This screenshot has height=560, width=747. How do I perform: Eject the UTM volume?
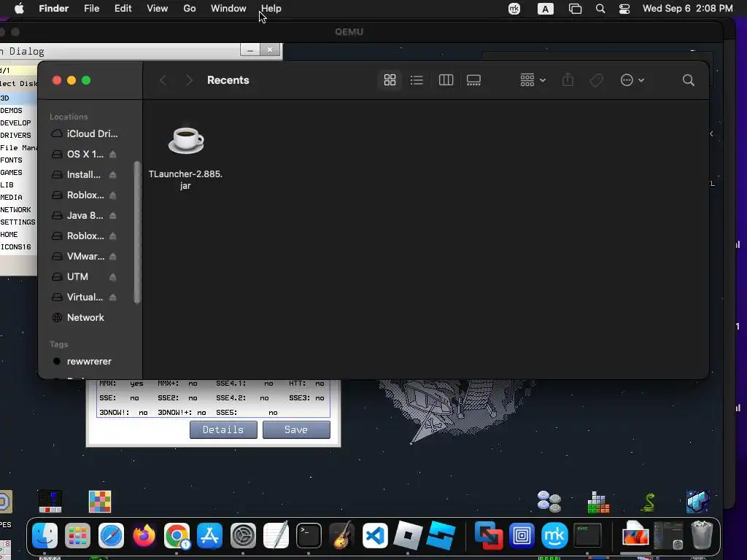click(x=113, y=276)
